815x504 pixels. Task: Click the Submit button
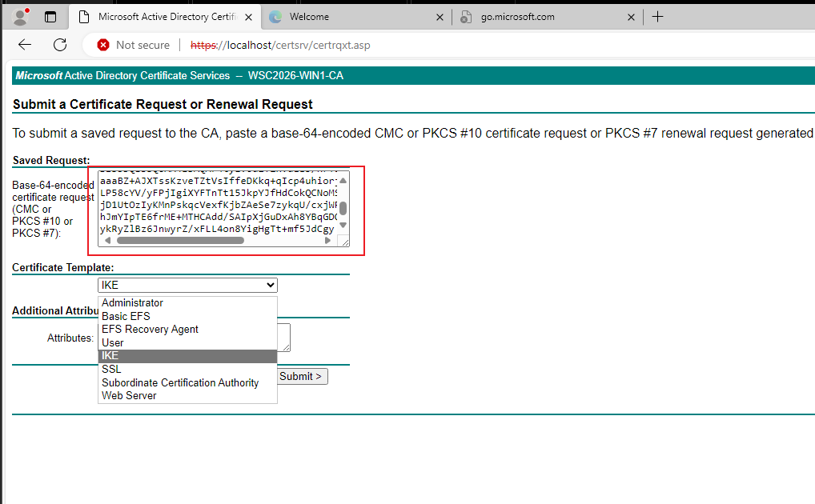pos(302,376)
